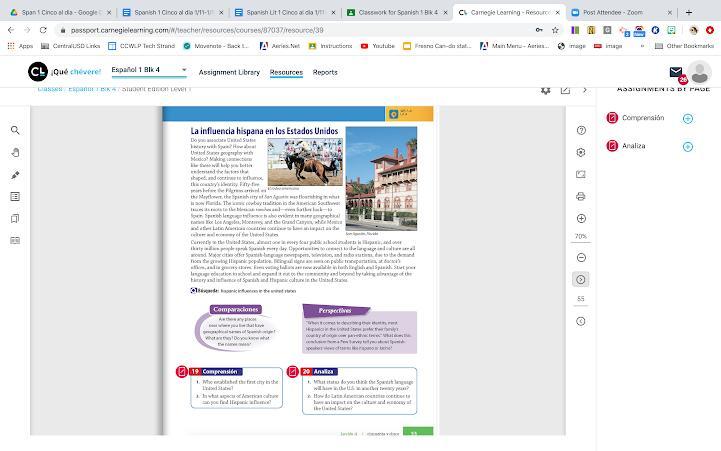Add the Comprensión assignment with plus button
721x451 pixels.
[x=688, y=118]
